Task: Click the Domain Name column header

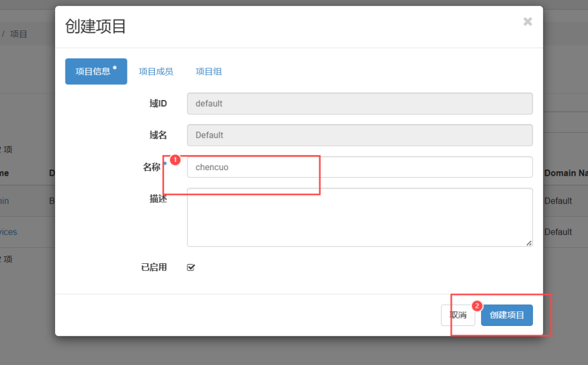Action: [x=566, y=173]
